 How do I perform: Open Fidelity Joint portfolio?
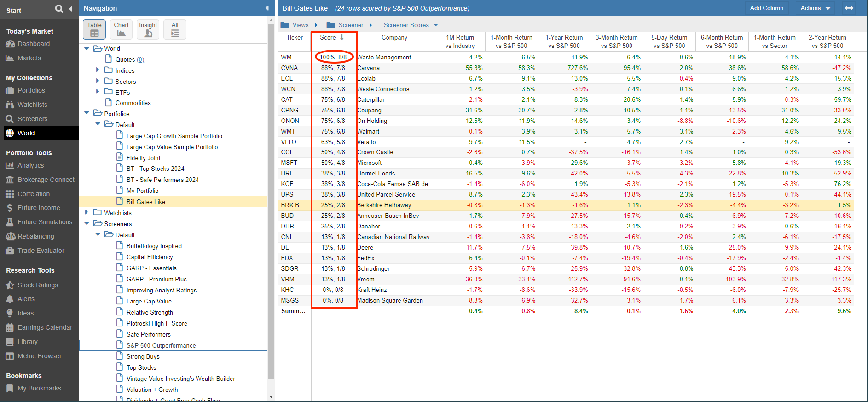(x=144, y=158)
